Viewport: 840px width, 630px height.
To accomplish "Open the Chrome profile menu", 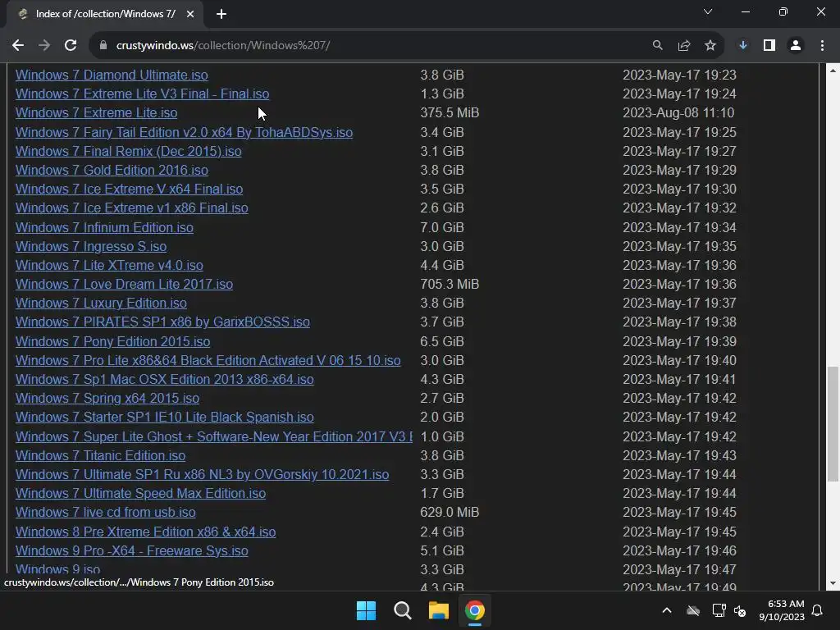I will 796,46.
